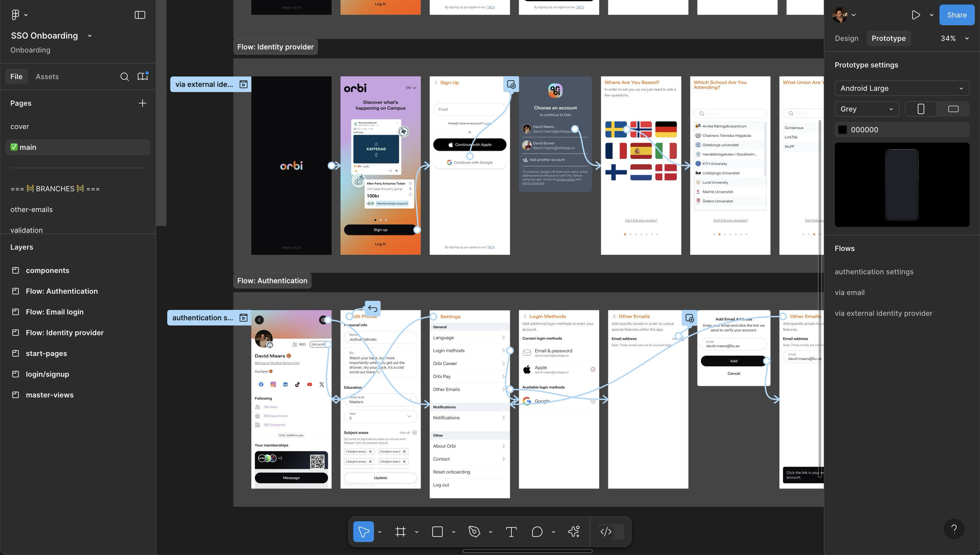Select via external identity provider flow
This screenshot has height=555, width=980.
(883, 313)
